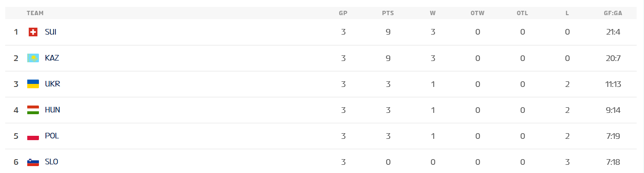The image size is (644, 173).
Task: Select the HUN team name
Action: [x=52, y=110]
